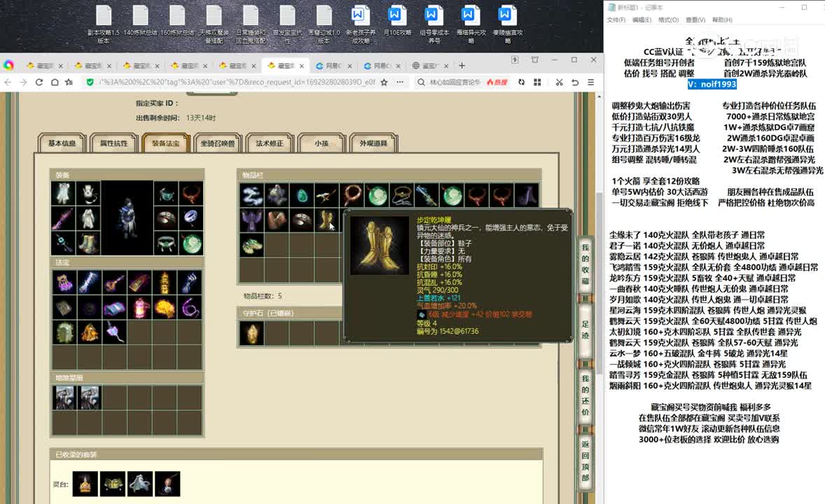
Task: Switch to browser tab 鉴宝广
Action: coord(430,66)
